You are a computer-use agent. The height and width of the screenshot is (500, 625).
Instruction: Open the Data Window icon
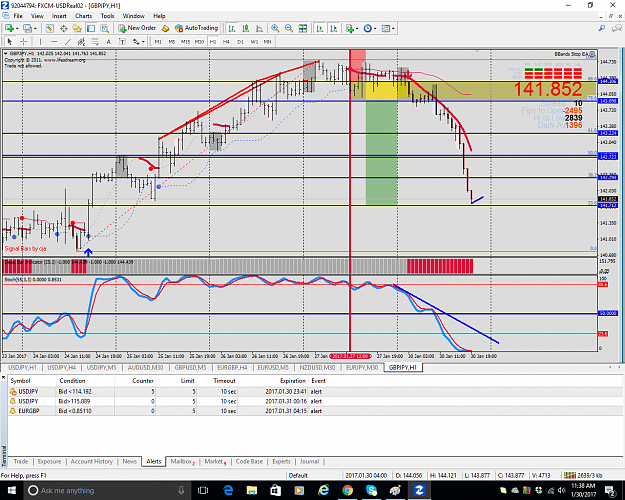[x=63, y=28]
